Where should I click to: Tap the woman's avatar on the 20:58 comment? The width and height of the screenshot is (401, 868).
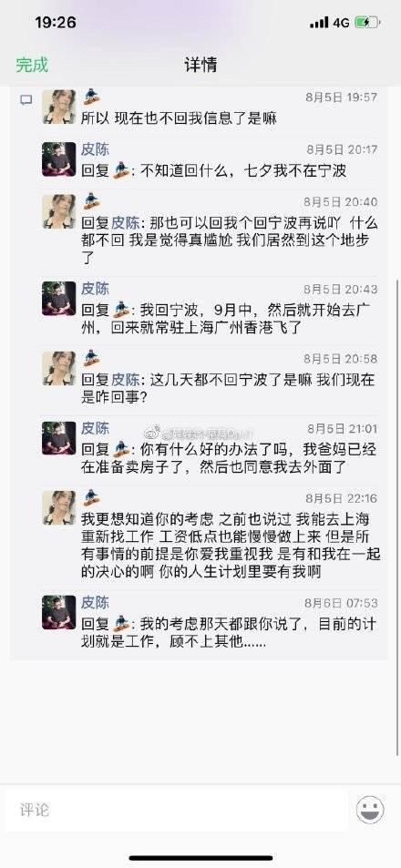(x=58, y=369)
